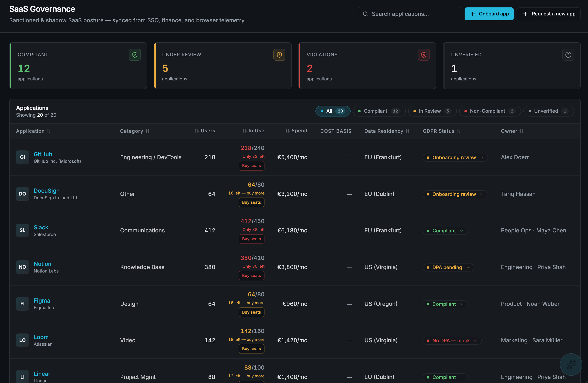Filter by Non-Compliant 2 tab
The height and width of the screenshot is (383, 588).
(490, 111)
